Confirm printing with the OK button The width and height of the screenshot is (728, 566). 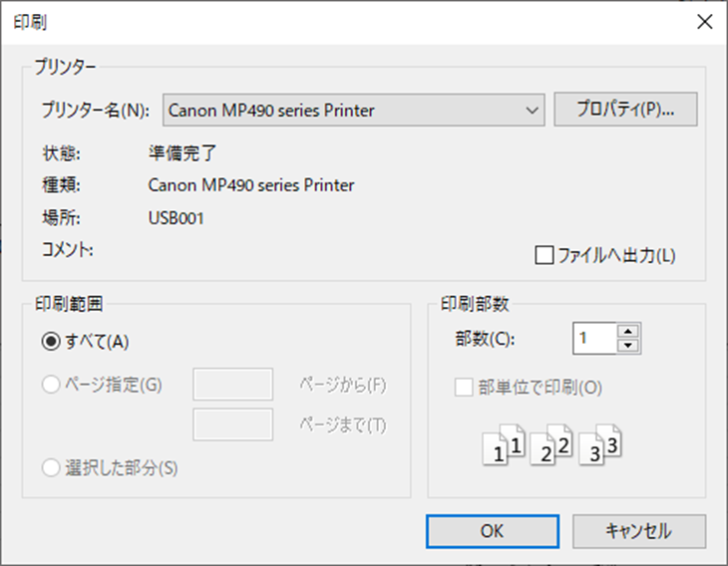(492, 531)
